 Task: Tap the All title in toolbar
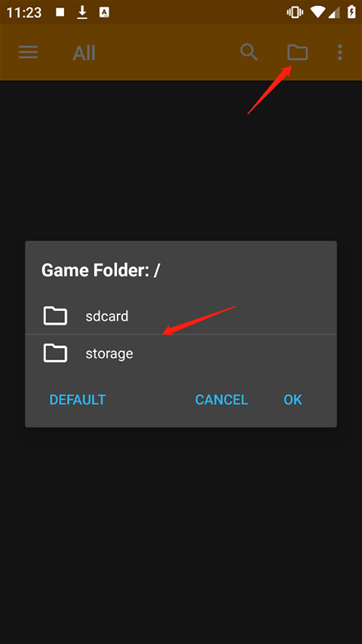point(84,53)
